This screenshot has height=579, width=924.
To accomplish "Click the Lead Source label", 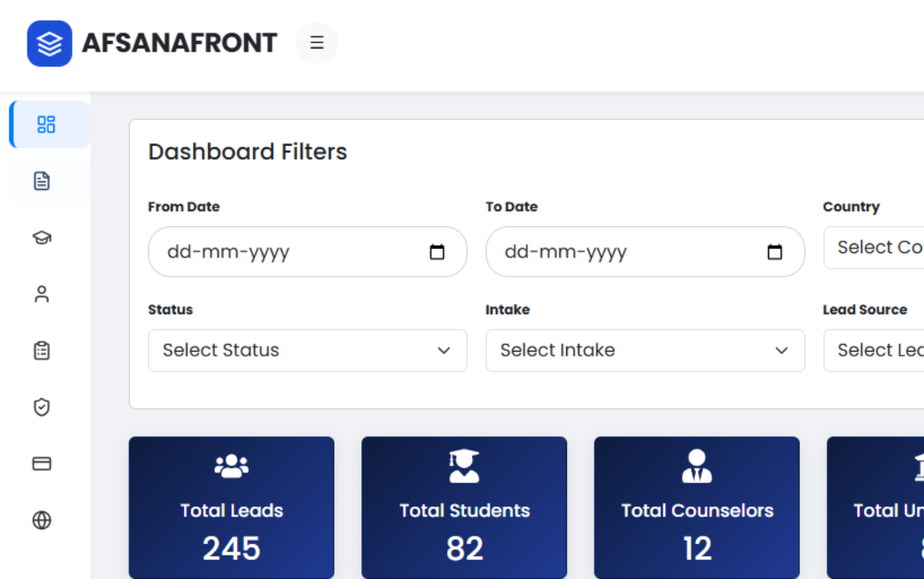I will pos(865,310).
